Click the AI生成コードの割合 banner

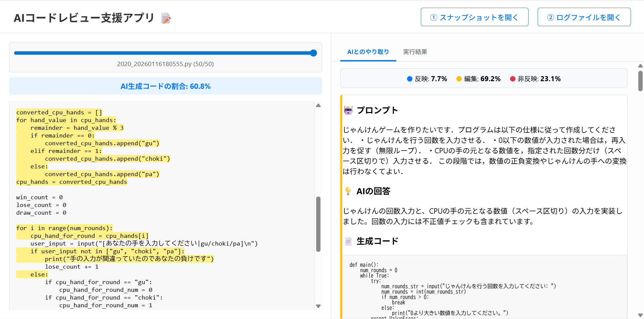coord(165,86)
